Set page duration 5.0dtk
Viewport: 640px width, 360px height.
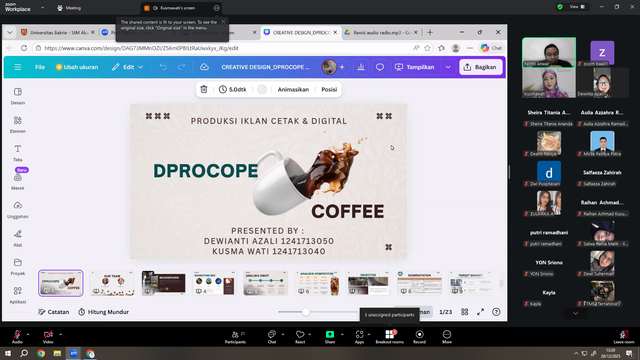click(233, 89)
